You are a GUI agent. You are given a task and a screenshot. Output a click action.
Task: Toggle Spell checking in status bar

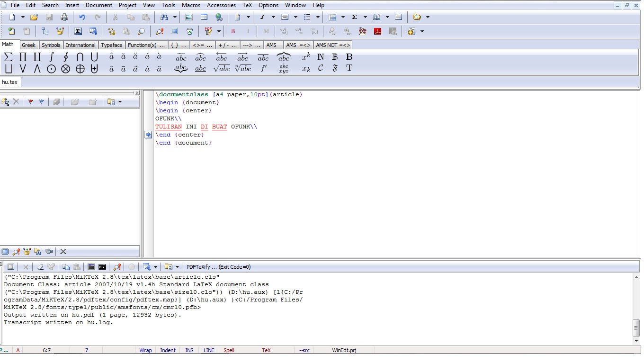229,350
